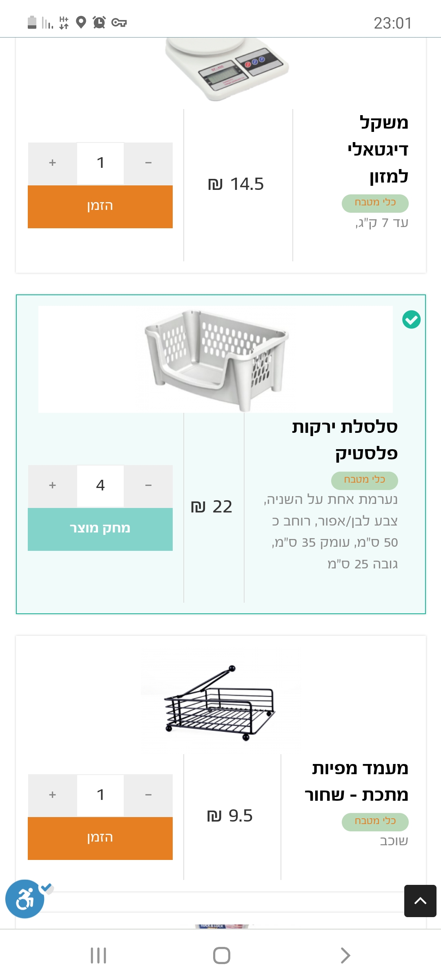Open the black napkin holder image
The width and height of the screenshot is (441, 980).
220,702
